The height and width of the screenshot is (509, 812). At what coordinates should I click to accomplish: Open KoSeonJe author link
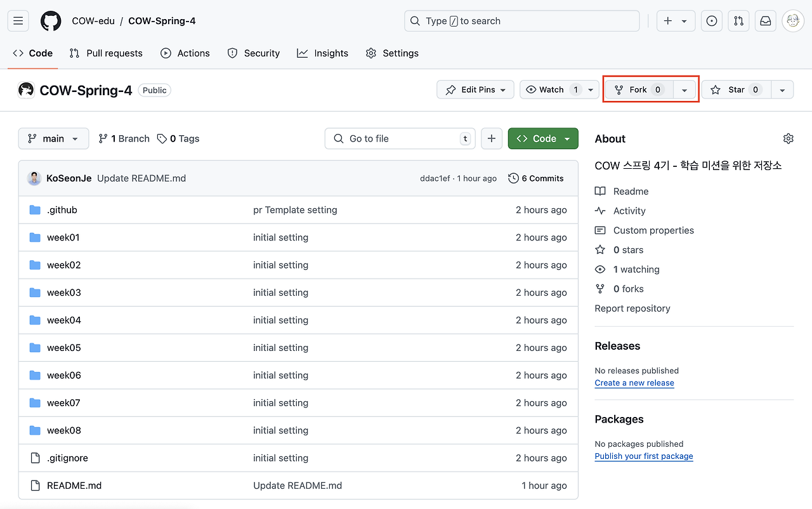click(69, 178)
